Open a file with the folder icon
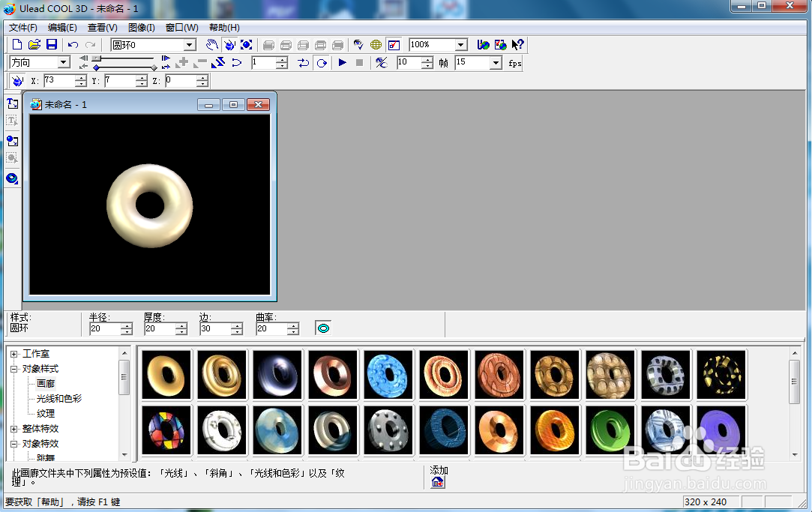Viewport: 812px width, 512px height. coord(34,44)
